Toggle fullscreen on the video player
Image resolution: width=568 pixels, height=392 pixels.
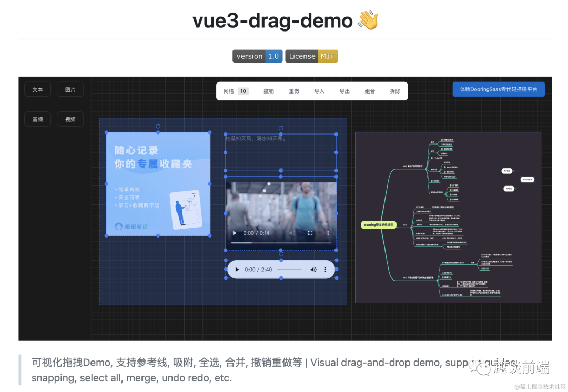pos(310,233)
